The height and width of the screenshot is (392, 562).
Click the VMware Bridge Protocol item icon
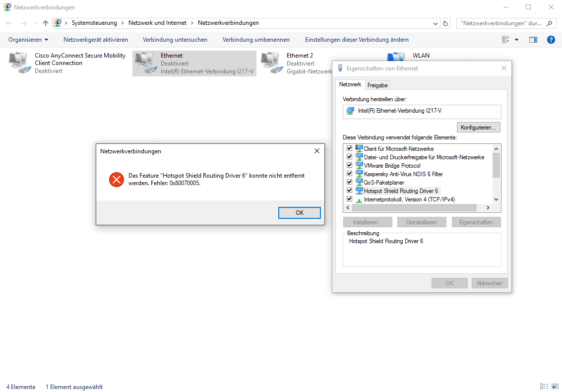[x=359, y=165]
